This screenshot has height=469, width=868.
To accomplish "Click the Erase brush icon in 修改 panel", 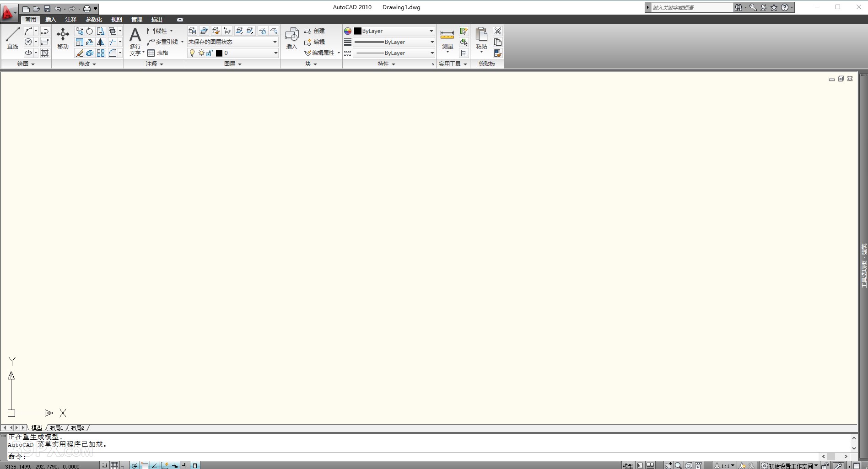I will (79, 53).
